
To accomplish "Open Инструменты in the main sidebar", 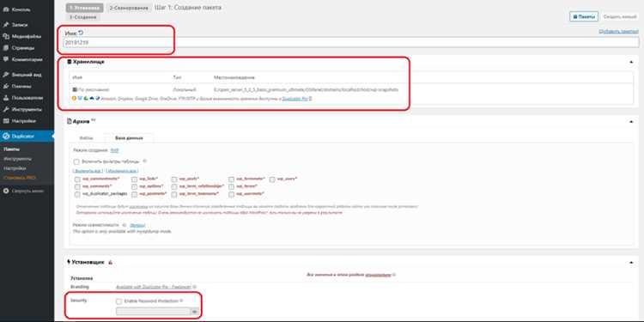I will (x=27, y=110).
